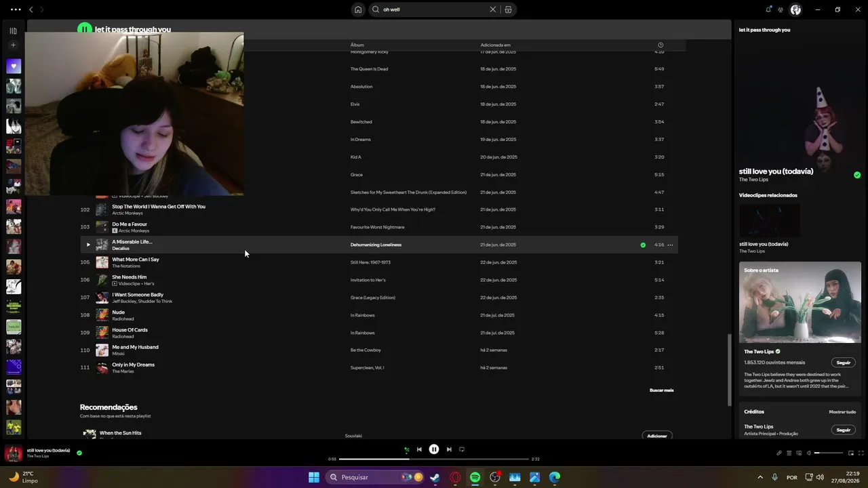Skip to the next track
Screen dimensions: 868x488
click(x=449, y=449)
